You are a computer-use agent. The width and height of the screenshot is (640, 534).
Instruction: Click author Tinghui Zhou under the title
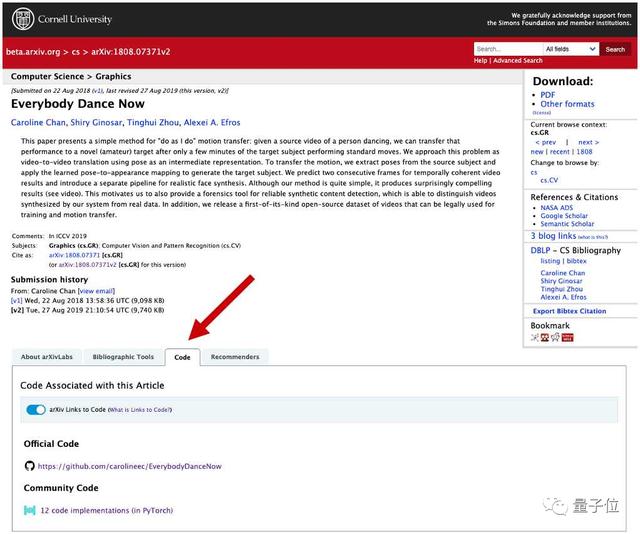pyautogui.click(x=153, y=122)
